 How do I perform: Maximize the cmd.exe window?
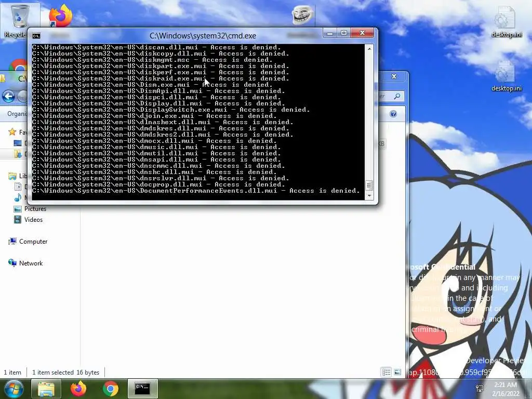click(x=344, y=33)
